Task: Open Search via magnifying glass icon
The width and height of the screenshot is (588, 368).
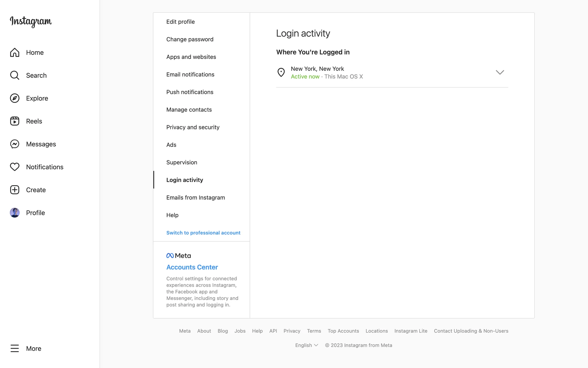Action: click(14, 75)
